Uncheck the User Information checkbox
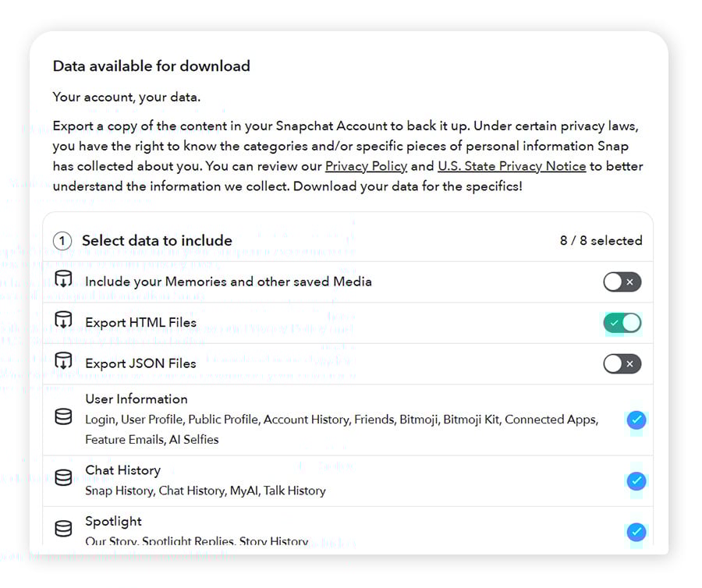702x588 pixels. click(x=636, y=420)
